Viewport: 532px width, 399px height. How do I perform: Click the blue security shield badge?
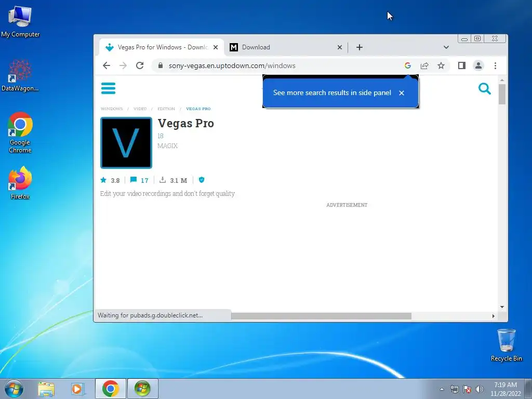[x=202, y=180]
